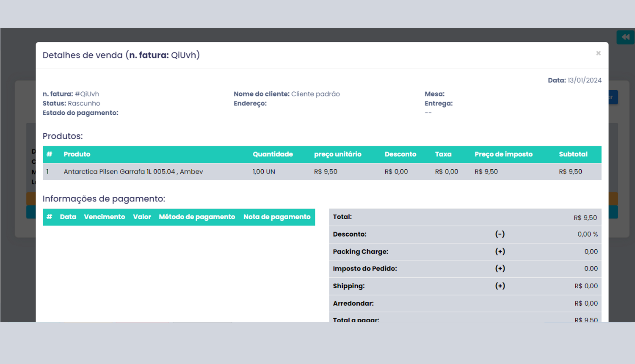Click the preço unitário column header
Viewport: 635px width, 364px height.
337,154
